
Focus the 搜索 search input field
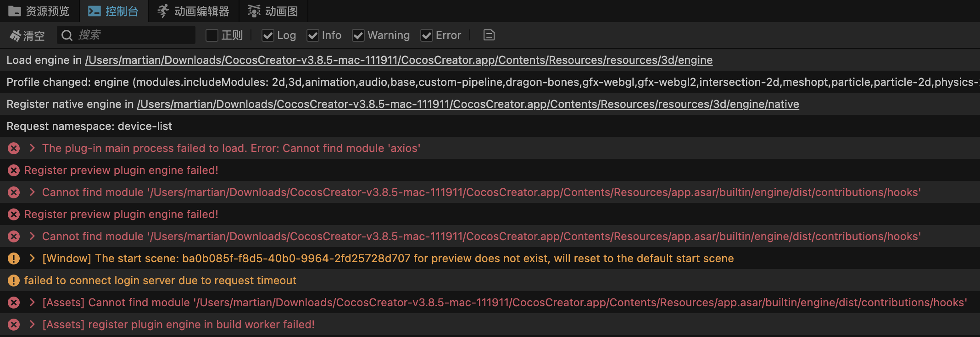[133, 35]
